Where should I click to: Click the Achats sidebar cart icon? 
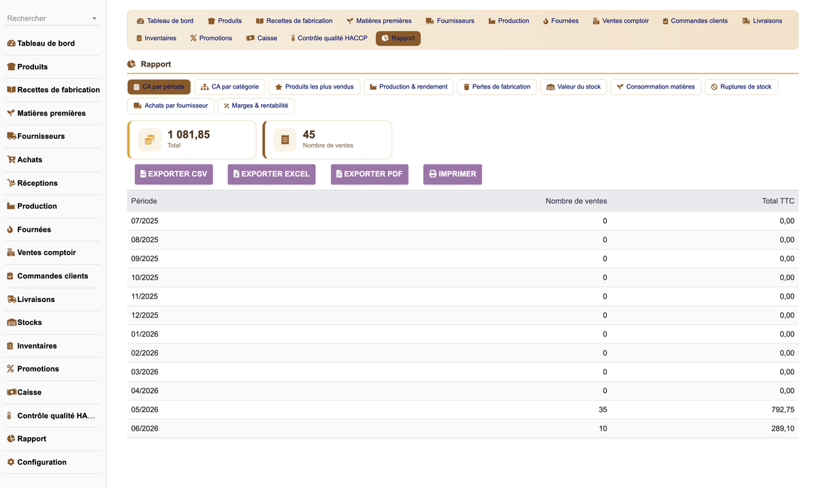click(11, 160)
